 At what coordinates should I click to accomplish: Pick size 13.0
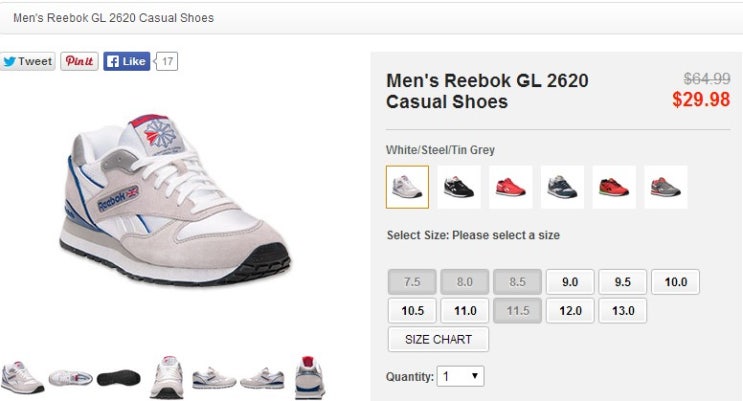(623, 311)
